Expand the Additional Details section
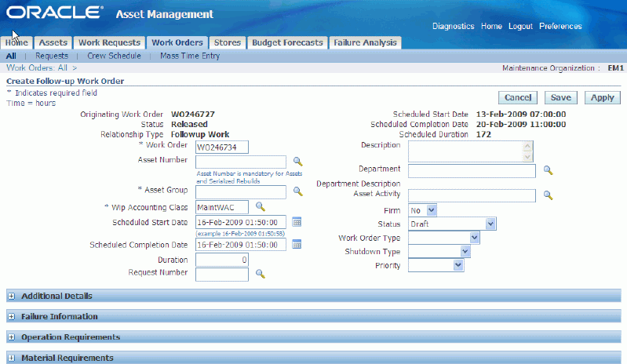Screen dimensions: 627x364 [11, 296]
